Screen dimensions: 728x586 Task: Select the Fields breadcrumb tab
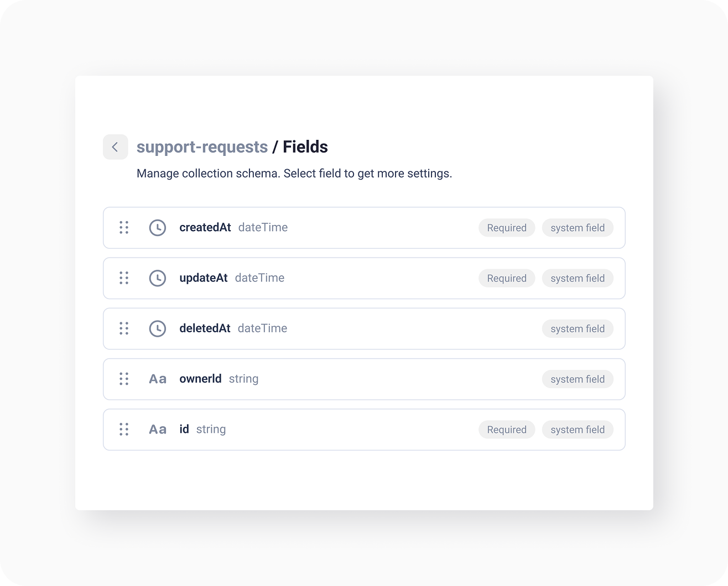click(x=305, y=146)
